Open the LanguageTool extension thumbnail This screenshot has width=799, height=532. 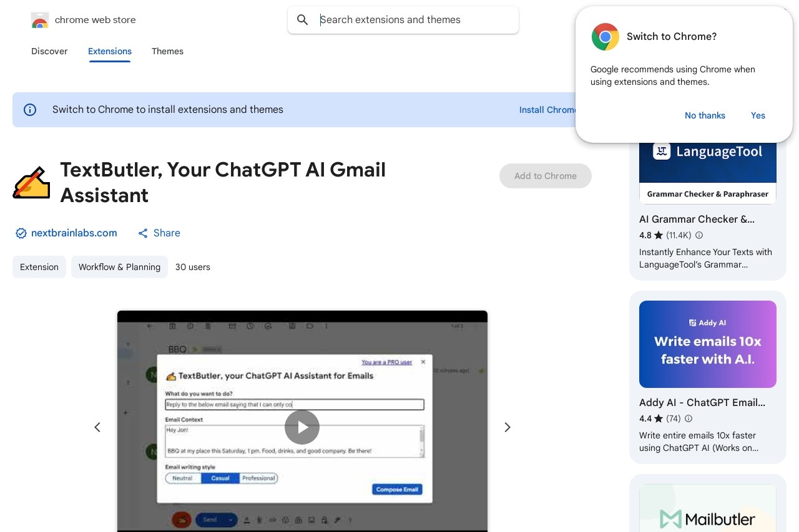[x=708, y=173]
